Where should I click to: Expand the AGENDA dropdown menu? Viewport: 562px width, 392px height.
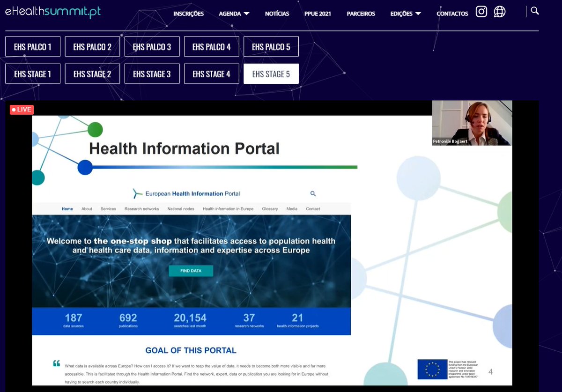234,14
